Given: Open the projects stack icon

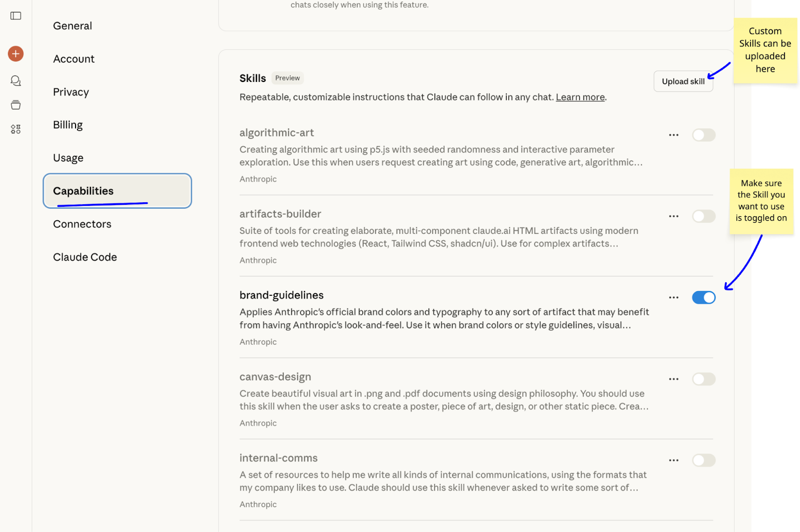Looking at the screenshot, I should click(16, 105).
